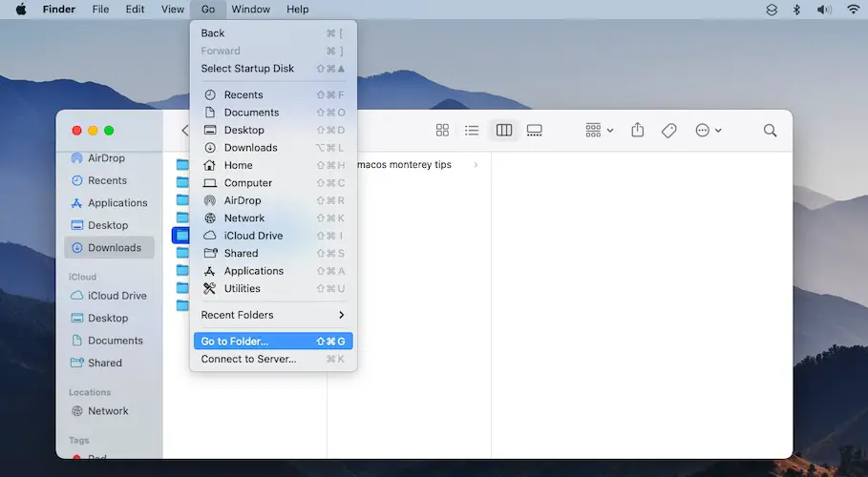Choose Go to Folder… menu item
Image resolution: width=868 pixels, height=477 pixels.
[272, 342]
